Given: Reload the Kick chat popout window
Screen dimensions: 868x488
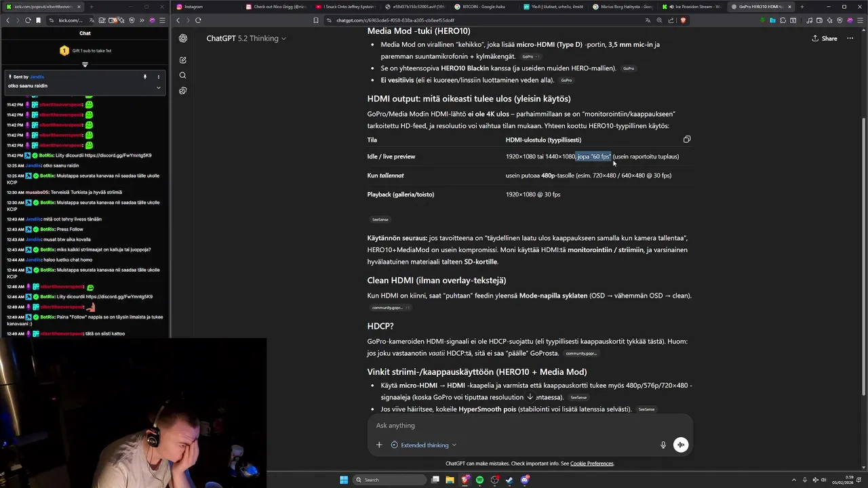Looking at the screenshot, I should (28, 20).
